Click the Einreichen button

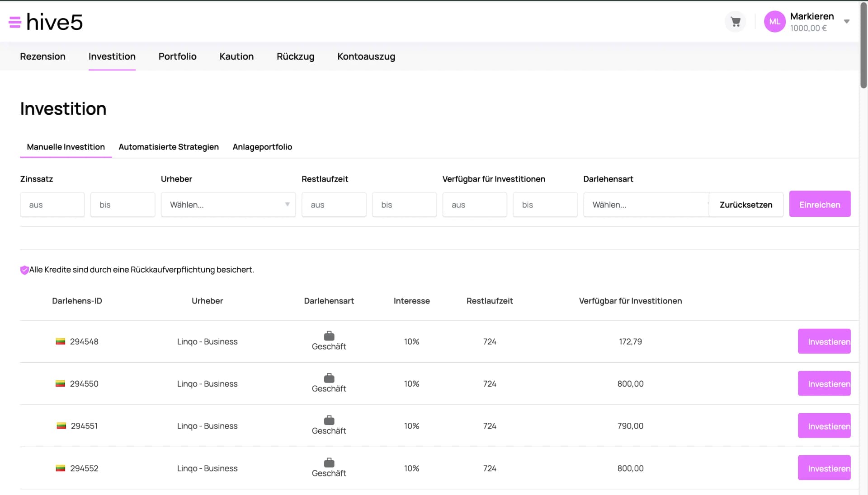[x=820, y=204]
